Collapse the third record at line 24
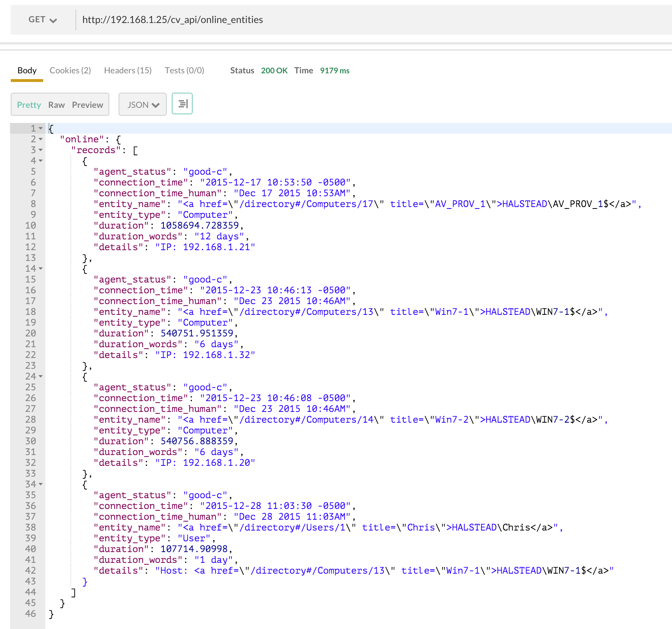This screenshot has width=672, height=629. click(x=41, y=376)
